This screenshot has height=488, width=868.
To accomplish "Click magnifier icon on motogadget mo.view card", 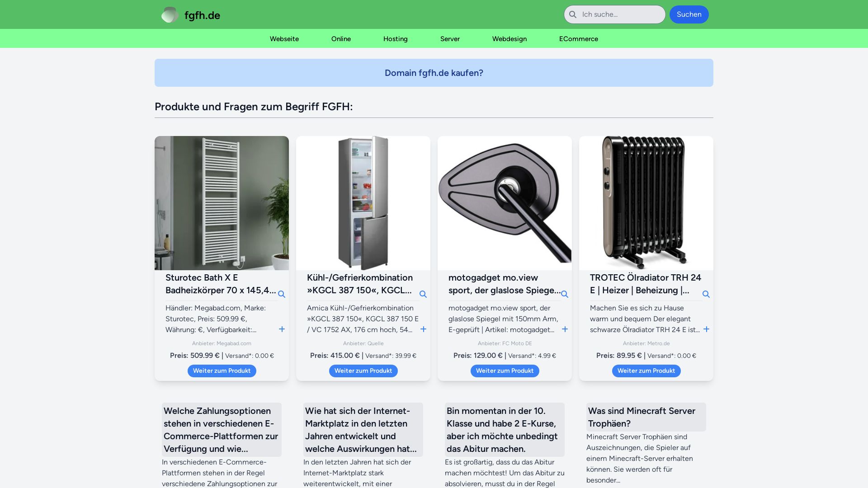I will (x=565, y=294).
